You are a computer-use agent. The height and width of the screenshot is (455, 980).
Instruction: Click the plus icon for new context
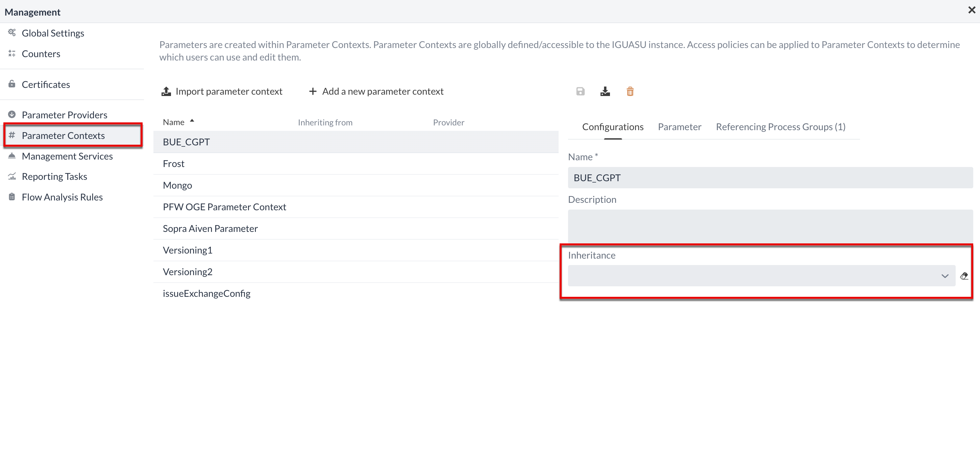pos(313,91)
